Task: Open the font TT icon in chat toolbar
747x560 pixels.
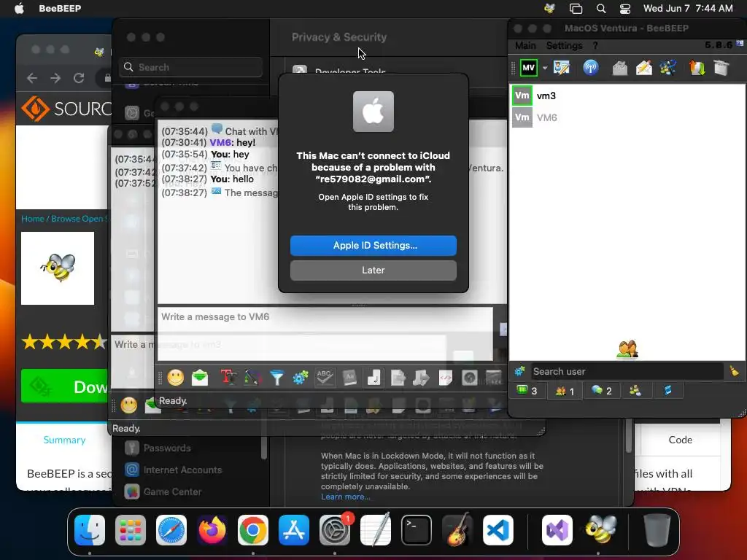Action: pyautogui.click(x=228, y=378)
